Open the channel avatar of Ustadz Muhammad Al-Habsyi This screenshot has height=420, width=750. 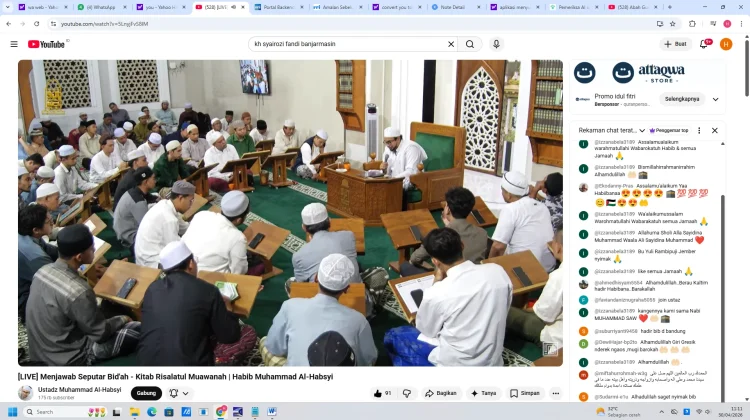pyautogui.click(x=25, y=393)
